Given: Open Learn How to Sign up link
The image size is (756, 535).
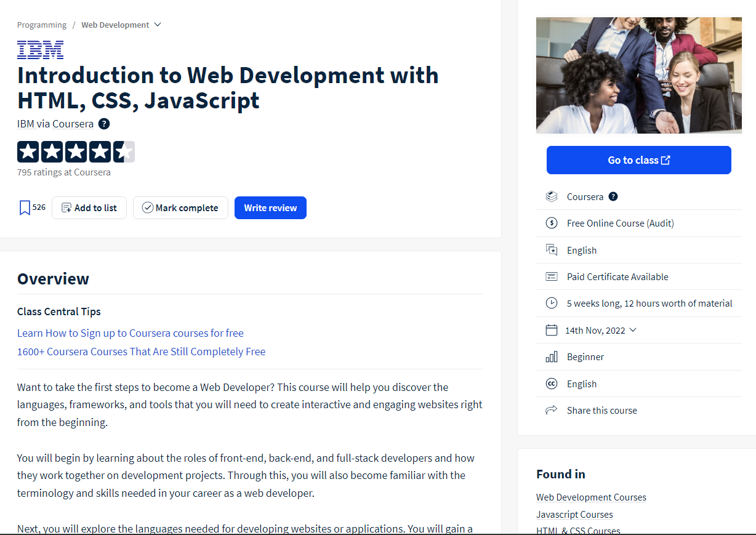Looking at the screenshot, I should 131,333.
